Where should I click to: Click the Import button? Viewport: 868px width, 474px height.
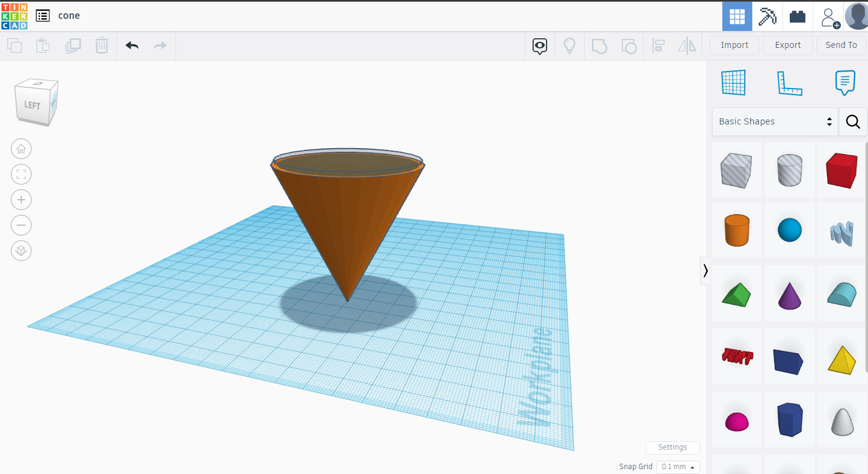pyautogui.click(x=734, y=45)
